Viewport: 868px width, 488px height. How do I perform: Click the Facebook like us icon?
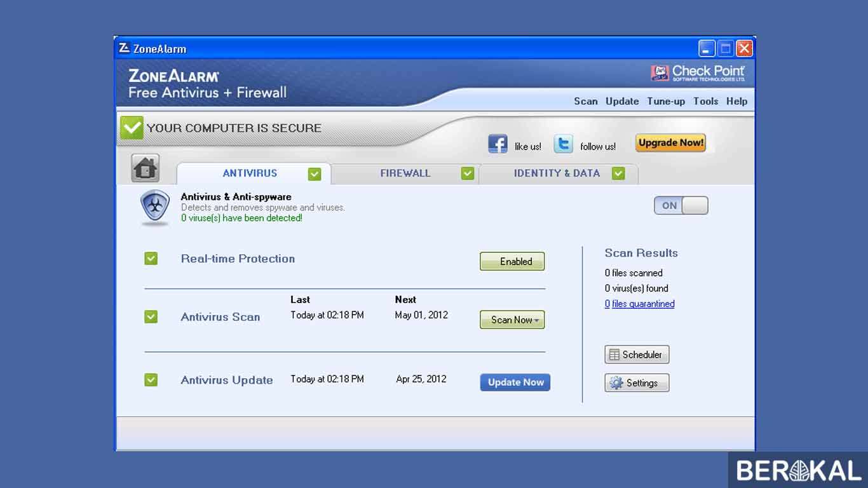coord(498,144)
